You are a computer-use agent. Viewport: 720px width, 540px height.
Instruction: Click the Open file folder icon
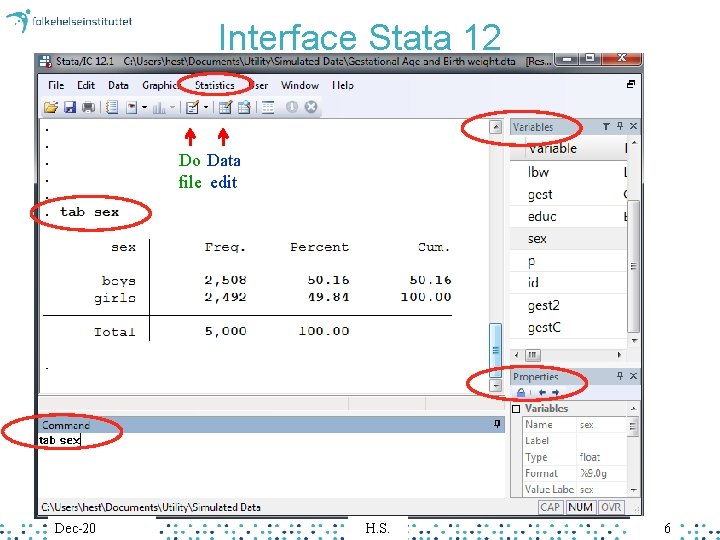pyautogui.click(x=51, y=107)
